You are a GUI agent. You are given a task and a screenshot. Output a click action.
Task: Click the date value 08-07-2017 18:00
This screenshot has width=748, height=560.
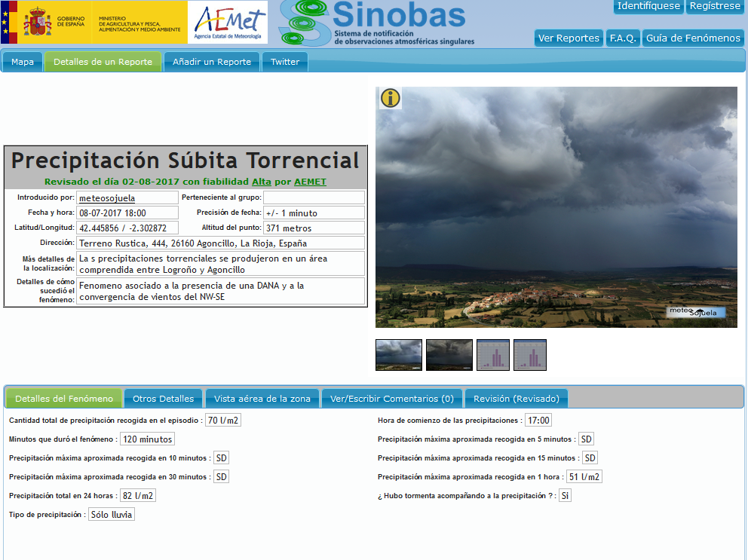point(127,213)
